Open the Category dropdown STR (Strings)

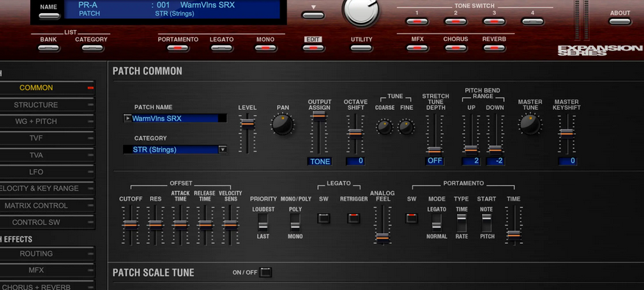[175, 149]
